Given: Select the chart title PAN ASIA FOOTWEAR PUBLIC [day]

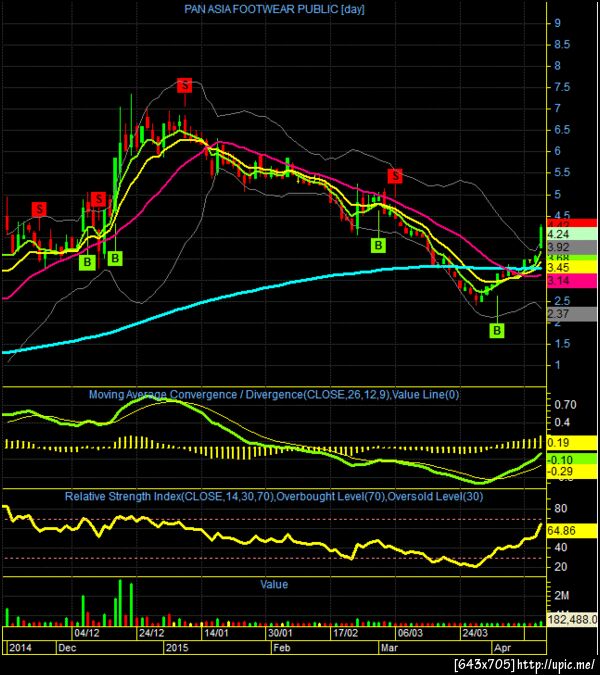Looking at the screenshot, I should (274, 9).
